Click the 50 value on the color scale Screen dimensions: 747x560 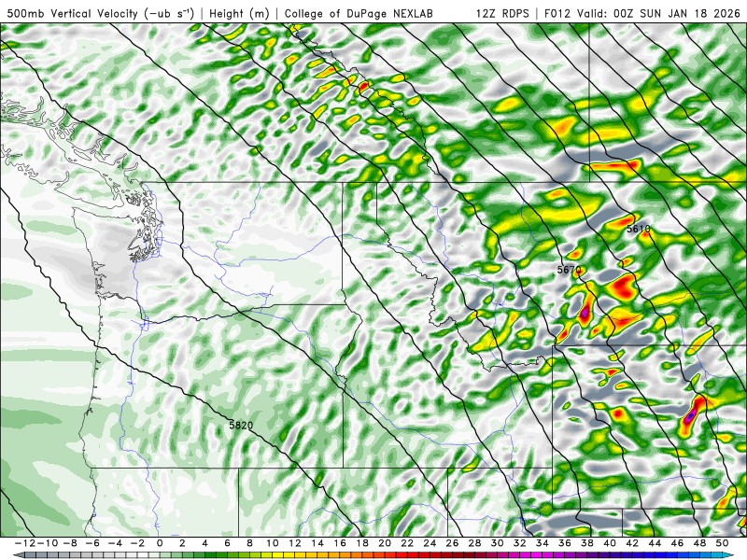click(722, 543)
